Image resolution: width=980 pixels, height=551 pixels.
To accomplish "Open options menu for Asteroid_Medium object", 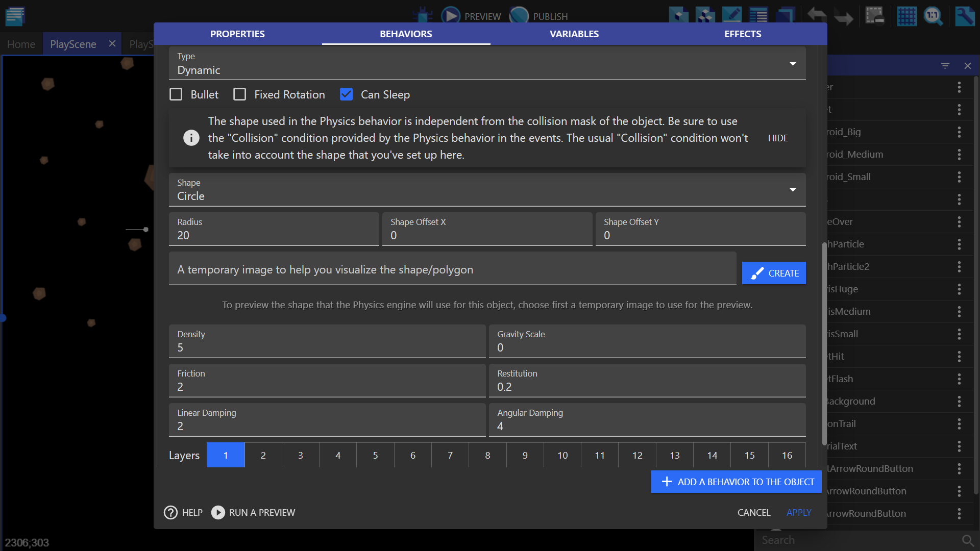I will coord(959,155).
